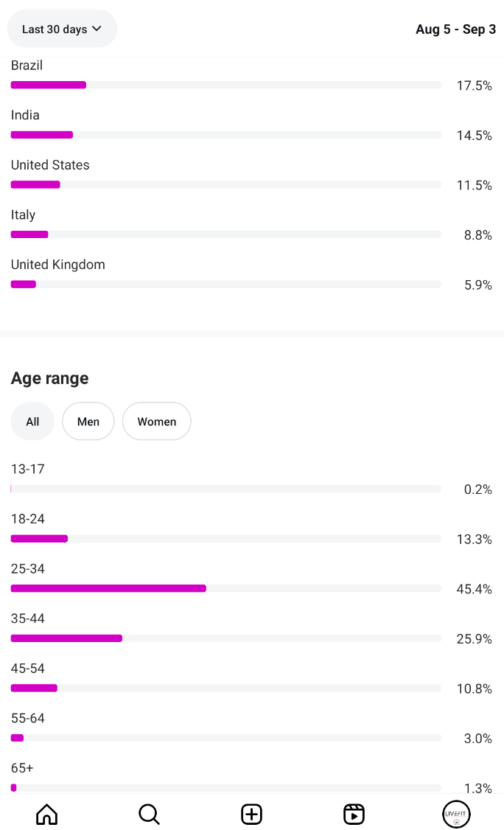Click the chevron beside Last 30 days
The height and width of the screenshot is (830, 504).
97,29
